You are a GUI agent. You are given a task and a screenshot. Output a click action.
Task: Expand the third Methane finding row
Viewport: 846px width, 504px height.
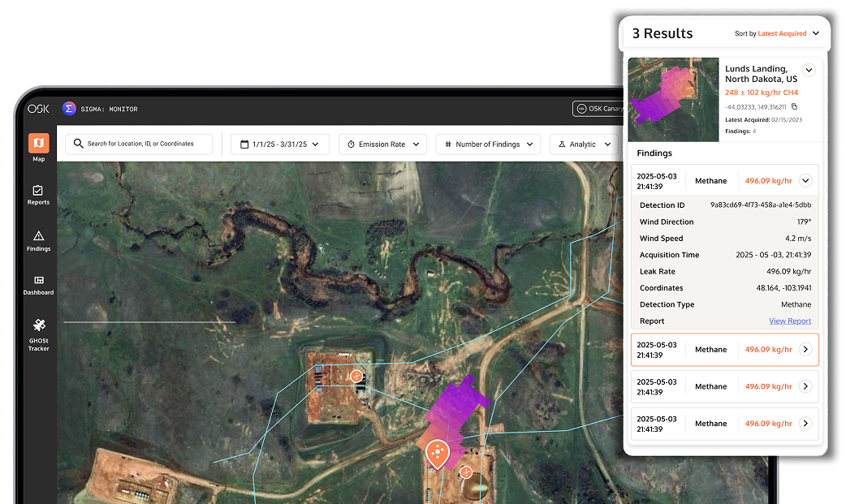(x=805, y=386)
